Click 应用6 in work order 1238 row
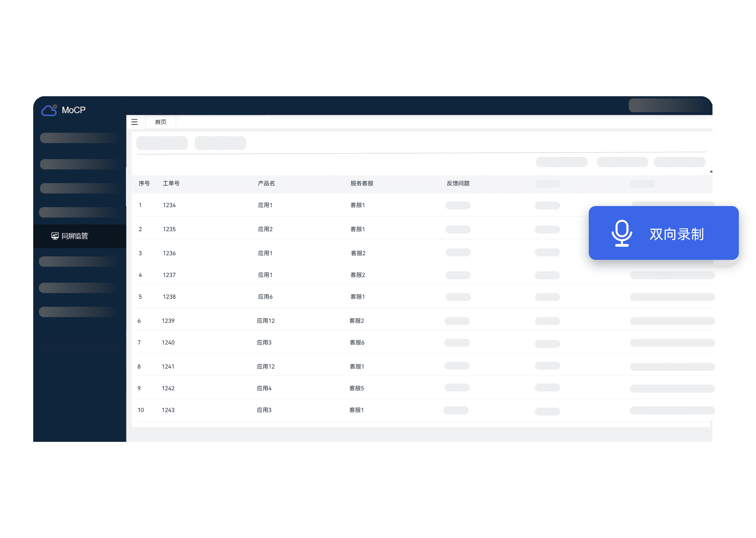 point(265,297)
